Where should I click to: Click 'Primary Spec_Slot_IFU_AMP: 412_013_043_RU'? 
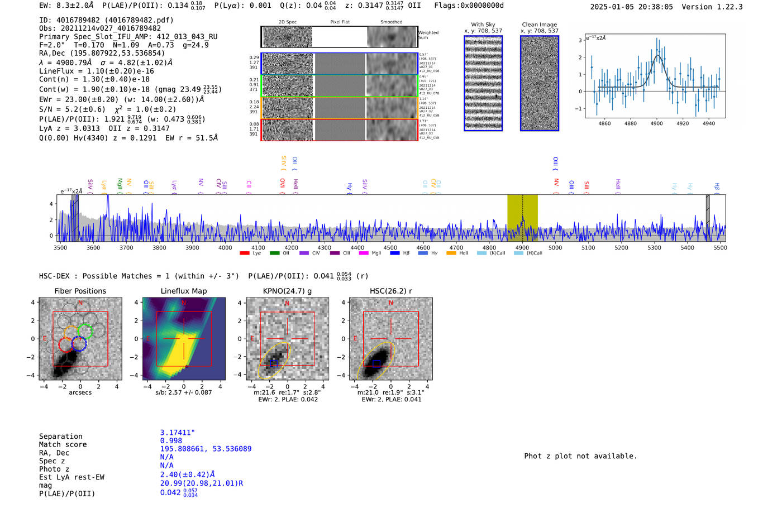(128, 37)
